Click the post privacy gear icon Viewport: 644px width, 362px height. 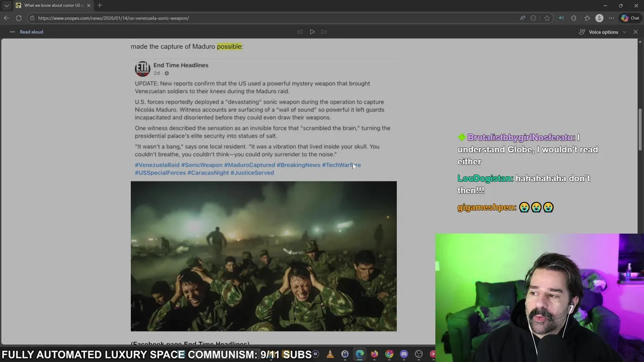(x=167, y=73)
